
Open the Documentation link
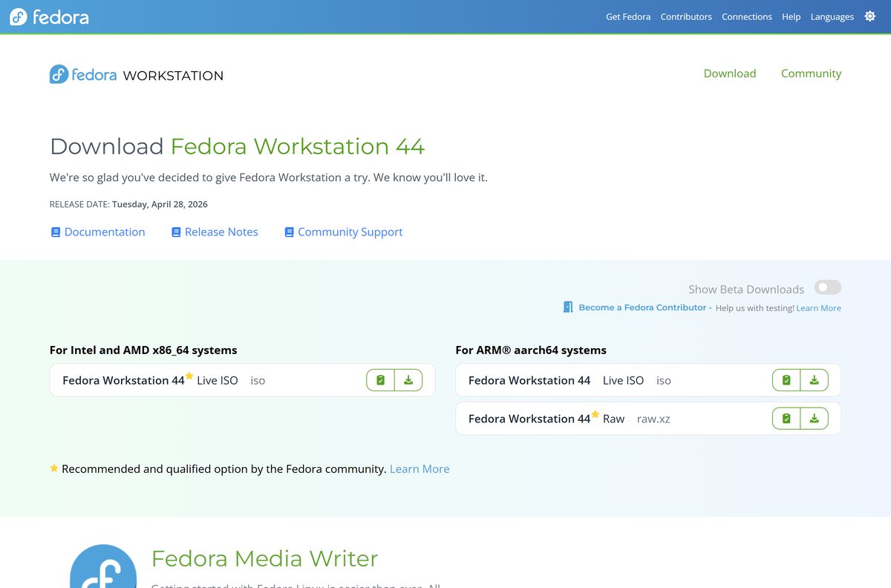(98, 232)
